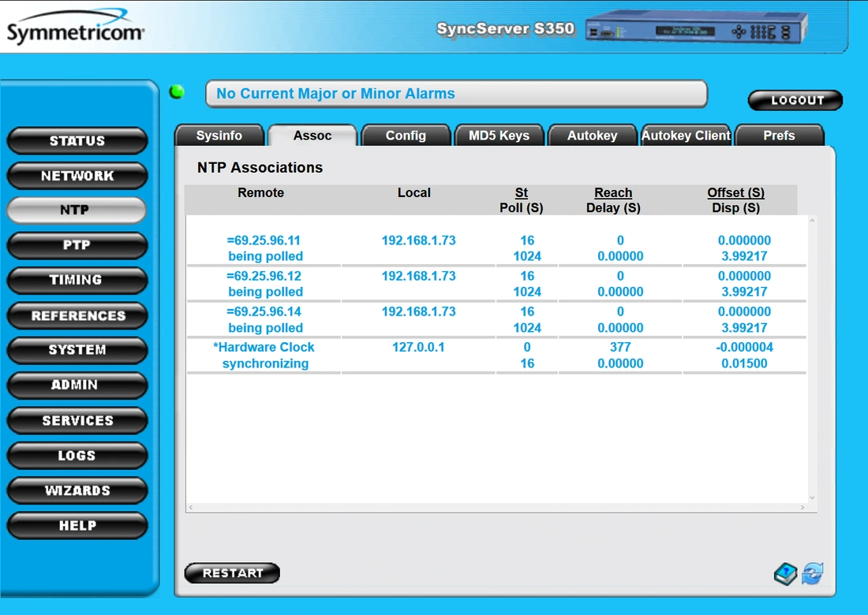Click the scroll left arrow of associations list
Screen dimensions: 868x615
191,507
